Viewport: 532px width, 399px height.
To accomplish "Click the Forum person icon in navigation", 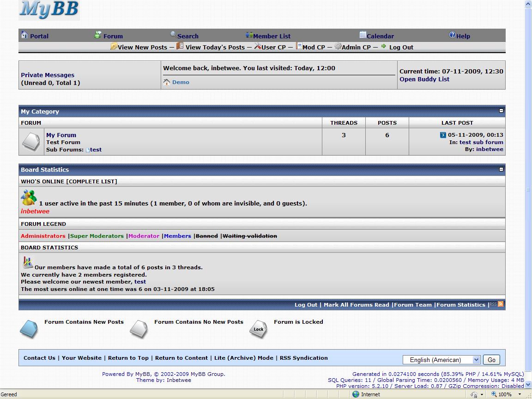I will [x=98, y=35].
